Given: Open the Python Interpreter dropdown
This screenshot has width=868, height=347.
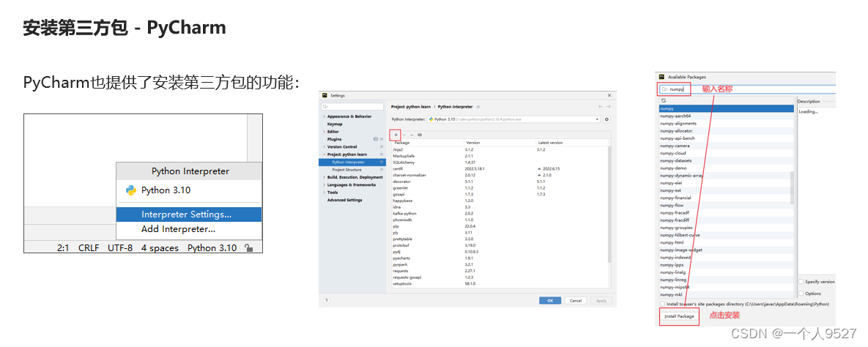Looking at the screenshot, I should [513, 119].
